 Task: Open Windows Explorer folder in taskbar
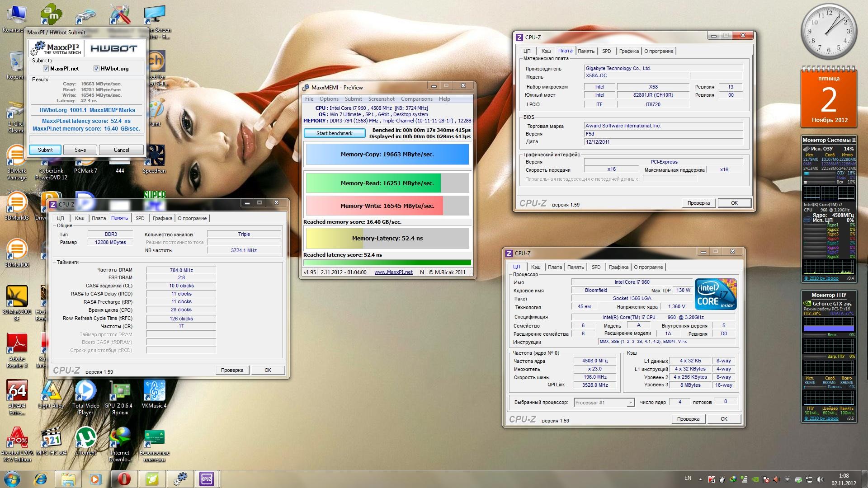(x=68, y=479)
